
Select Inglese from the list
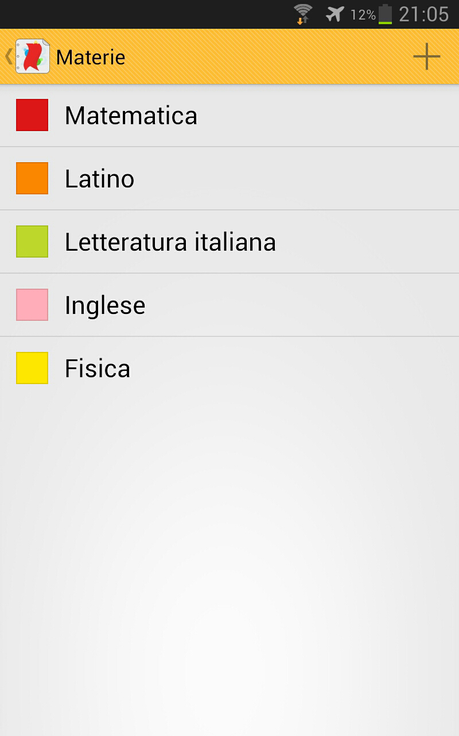point(230,305)
